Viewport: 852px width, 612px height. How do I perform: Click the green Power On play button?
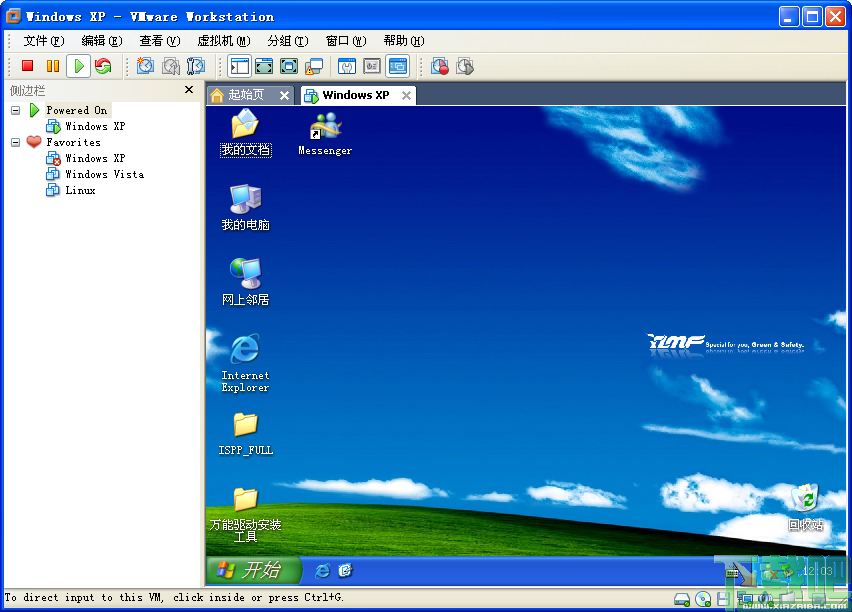click(x=79, y=66)
